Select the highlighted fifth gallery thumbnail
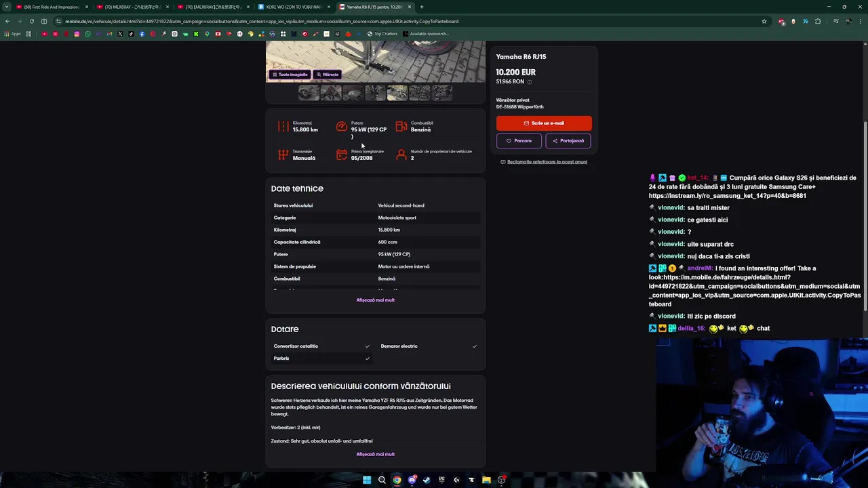Screen dimensions: 868x488 [397, 93]
